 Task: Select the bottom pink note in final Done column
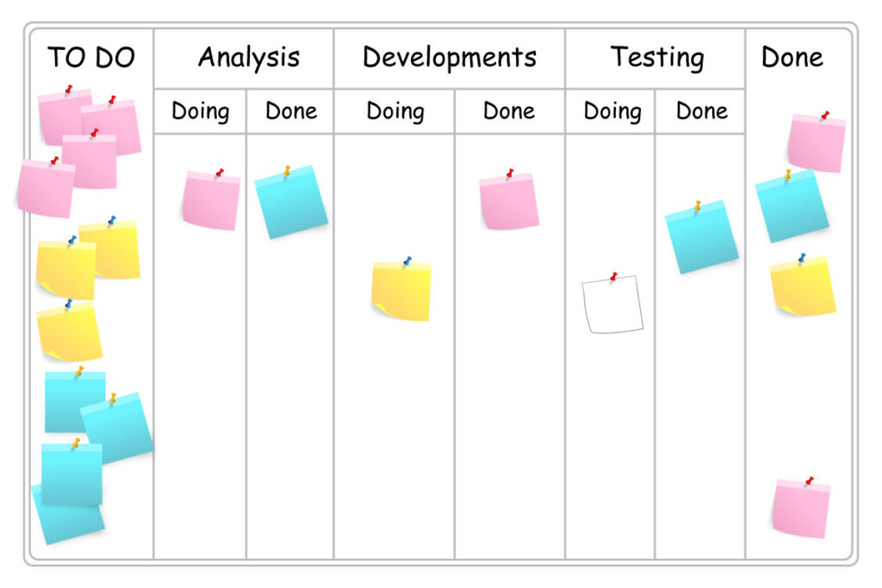click(801, 509)
